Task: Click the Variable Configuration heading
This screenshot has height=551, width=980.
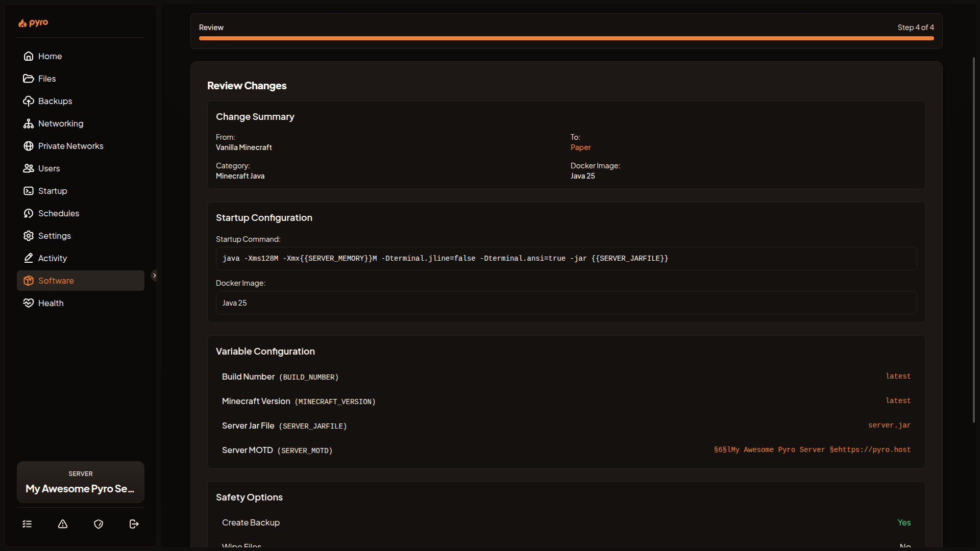Action: coord(265,352)
